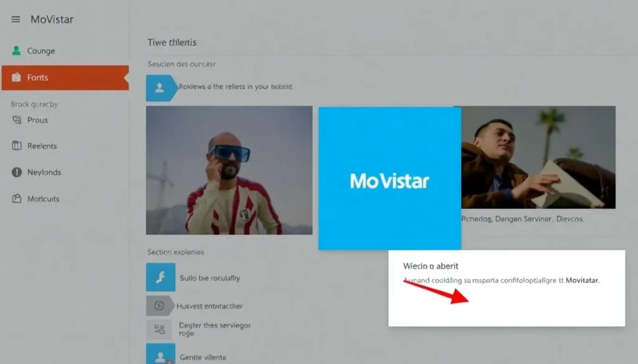This screenshot has width=638, height=364.
Task: Open the thumbnail of the man wearing sunglasses
Action: (229, 170)
